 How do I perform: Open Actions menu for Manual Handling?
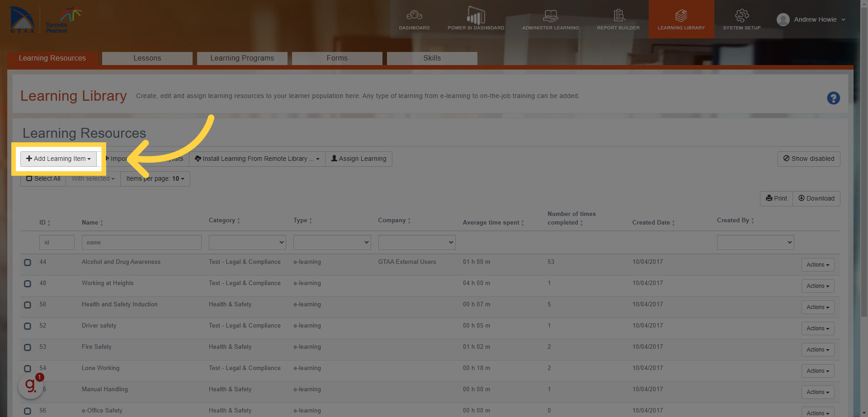click(818, 392)
